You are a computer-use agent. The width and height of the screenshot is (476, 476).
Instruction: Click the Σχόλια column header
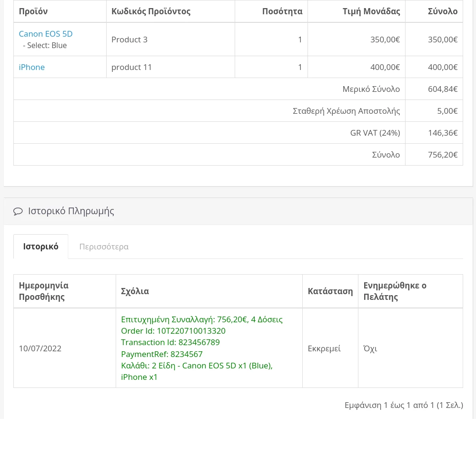point(135,291)
